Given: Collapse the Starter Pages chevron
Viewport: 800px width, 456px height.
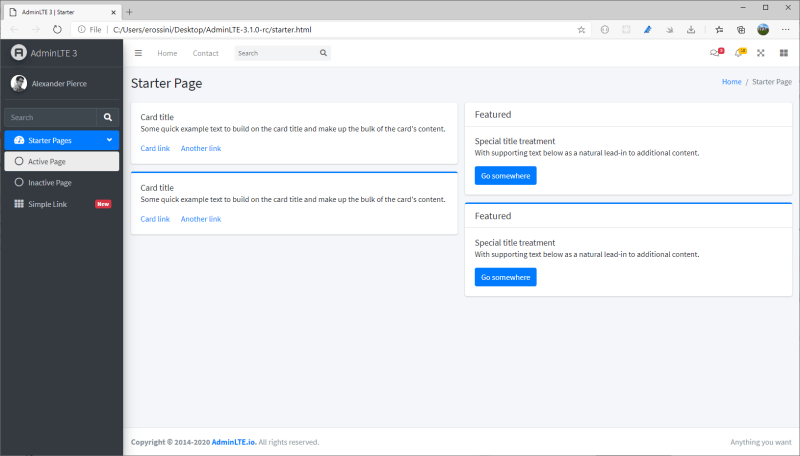Looking at the screenshot, I should [109, 140].
